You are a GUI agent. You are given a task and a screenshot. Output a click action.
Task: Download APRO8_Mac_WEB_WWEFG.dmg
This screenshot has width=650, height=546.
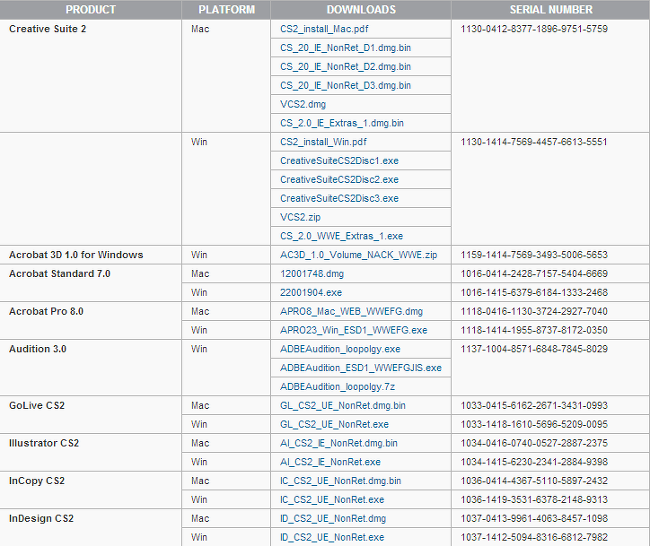[351, 311]
